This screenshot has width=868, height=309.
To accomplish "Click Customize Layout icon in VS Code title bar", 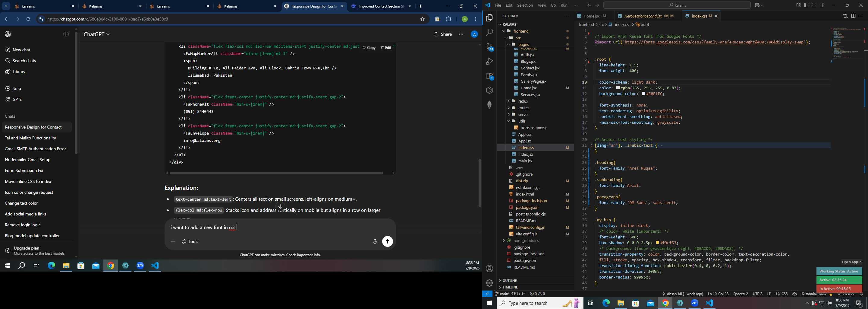I will tap(798, 5).
